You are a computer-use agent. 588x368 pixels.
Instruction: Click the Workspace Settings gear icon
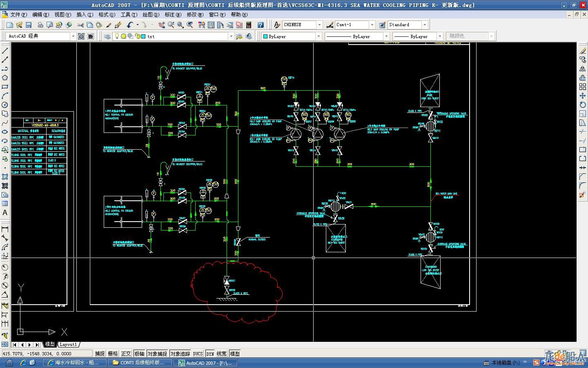coord(81,36)
